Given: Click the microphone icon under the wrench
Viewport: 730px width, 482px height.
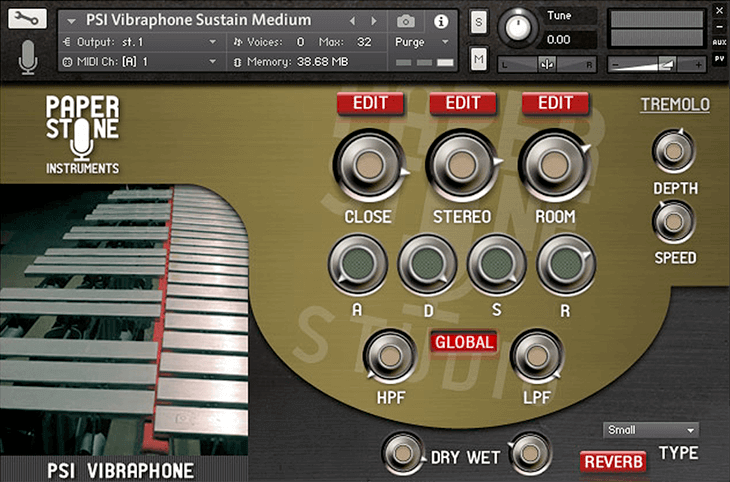Looking at the screenshot, I should (28, 57).
